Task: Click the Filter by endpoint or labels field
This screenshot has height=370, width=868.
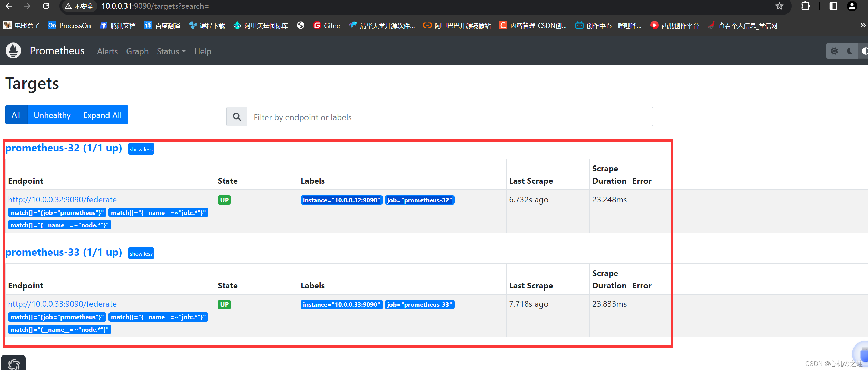Action: [x=449, y=117]
